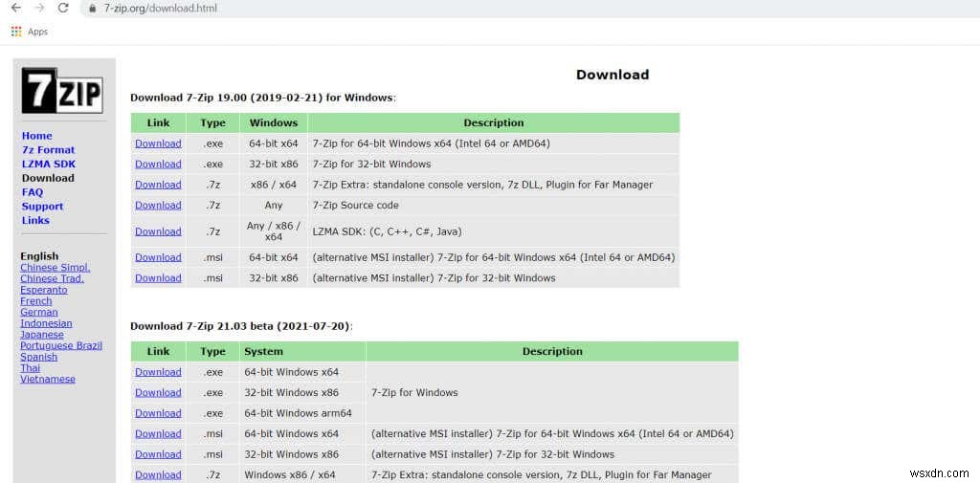Screen dimensions: 980x483
Task: Open the FAQ sidebar link
Action: click(x=33, y=192)
